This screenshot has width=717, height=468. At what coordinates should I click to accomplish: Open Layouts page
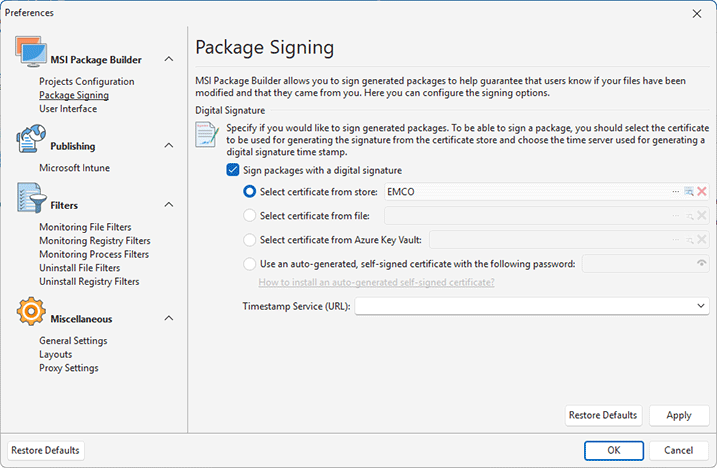click(56, 355)
